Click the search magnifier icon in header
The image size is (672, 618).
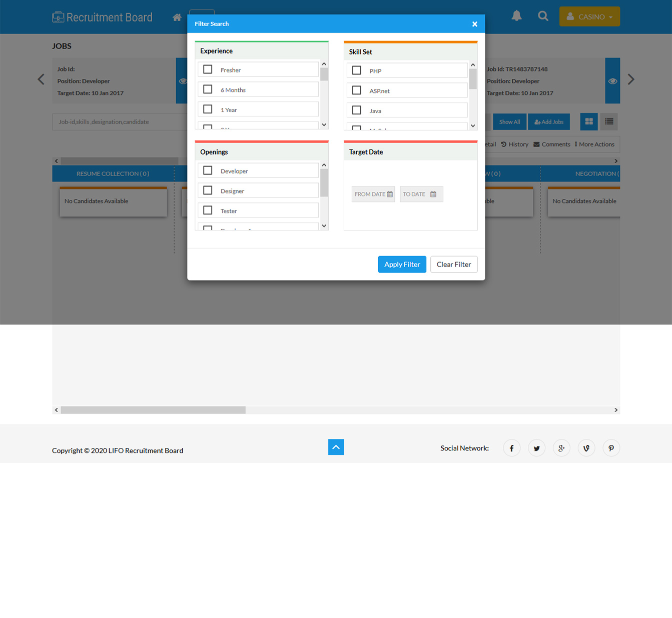click(543, 16)
